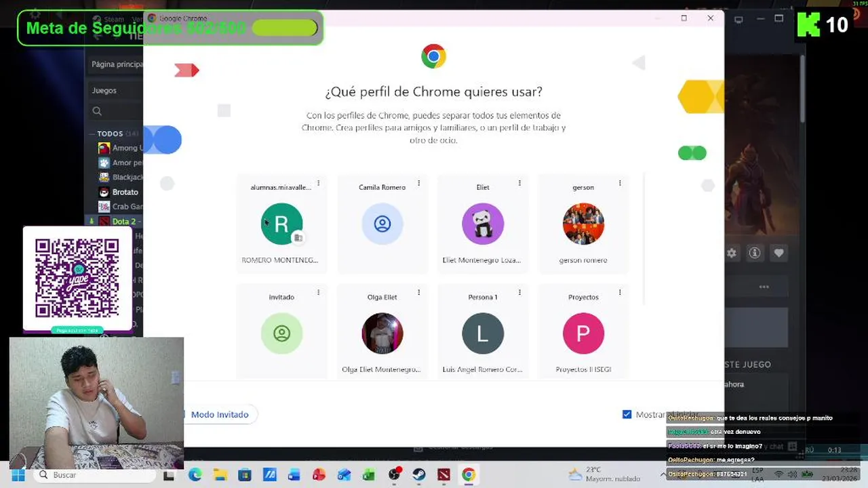The width and height of the screenshot is (868, 488).
Task: Click Steam game settings gear icon
Action: pyautogui.click(x=732, y=253)
